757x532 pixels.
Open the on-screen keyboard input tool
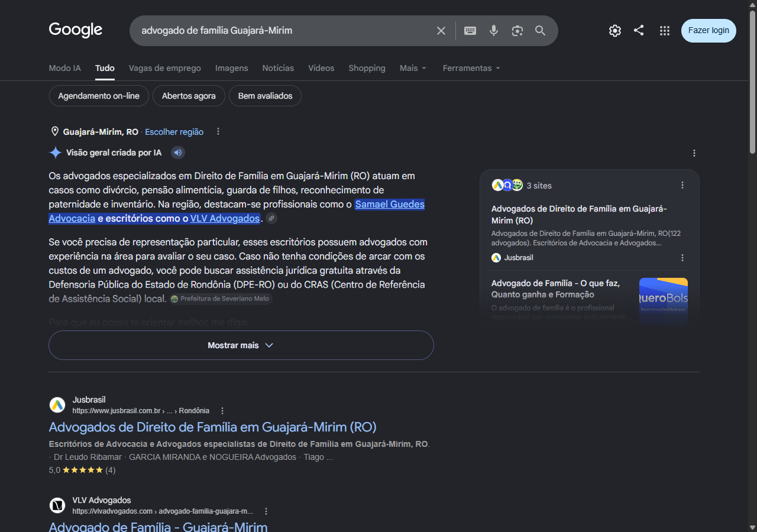(x=470, y=31)
